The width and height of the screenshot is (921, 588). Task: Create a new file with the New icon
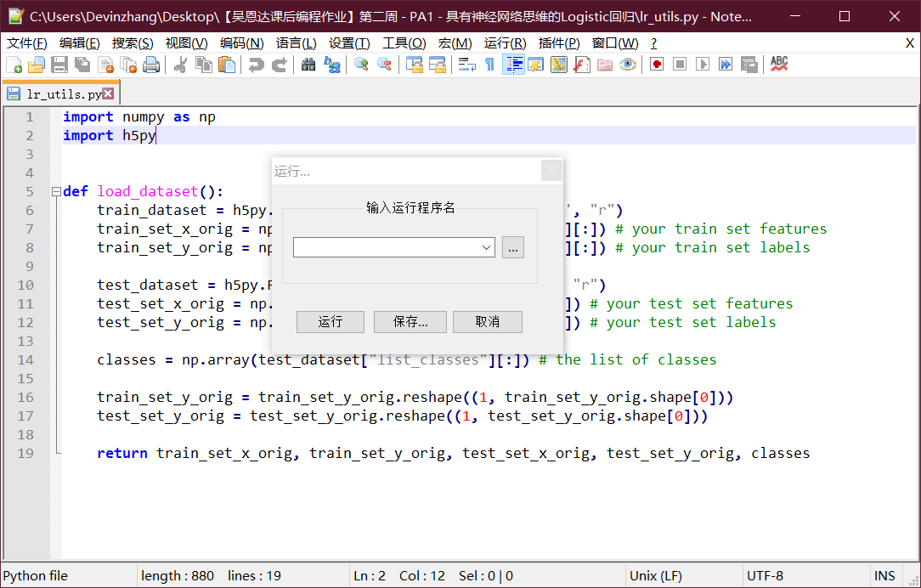[14, 65]
